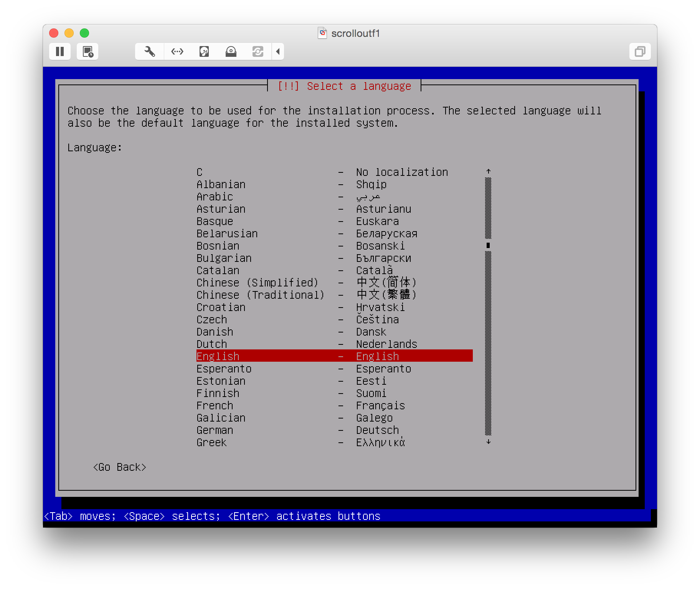The height and width of the screenshot is (589, 700).
Task: Click the language list scroll down arrow
Action: coord(488,442)
